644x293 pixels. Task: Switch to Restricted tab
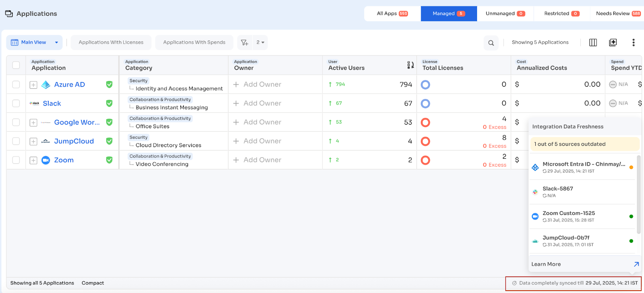[x=561, y=13]
